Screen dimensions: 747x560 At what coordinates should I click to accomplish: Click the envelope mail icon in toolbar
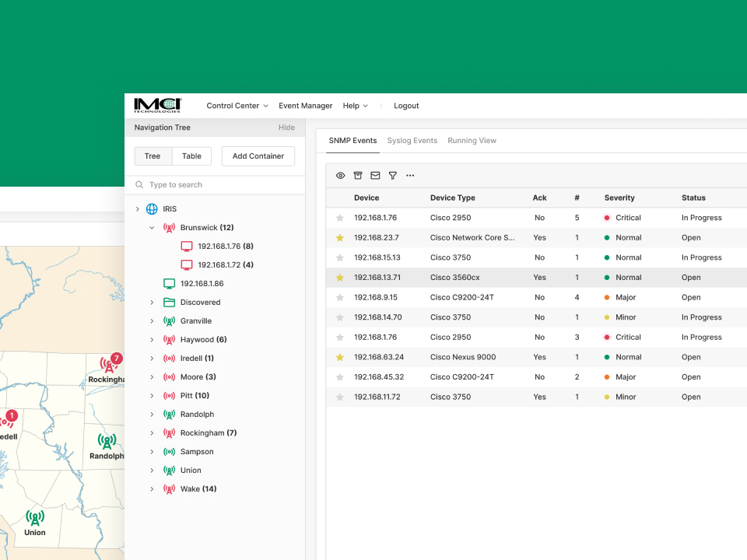(x=375, y=176)
